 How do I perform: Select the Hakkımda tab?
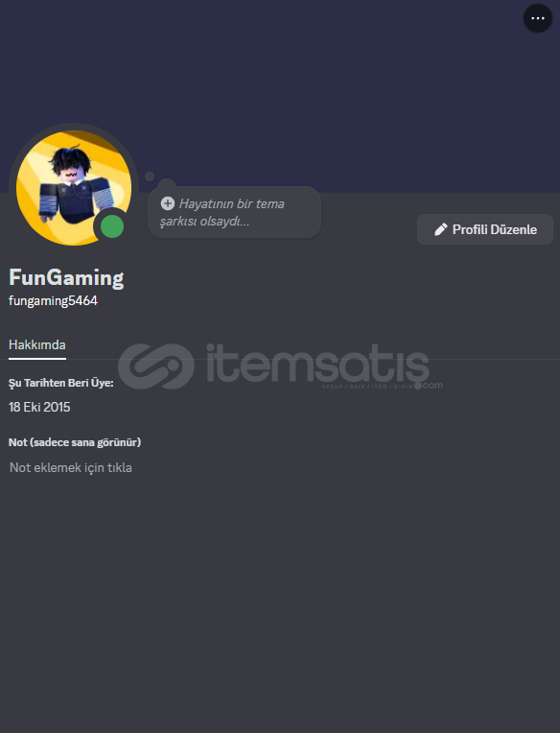pyautogui.click(x=37, y=345)
